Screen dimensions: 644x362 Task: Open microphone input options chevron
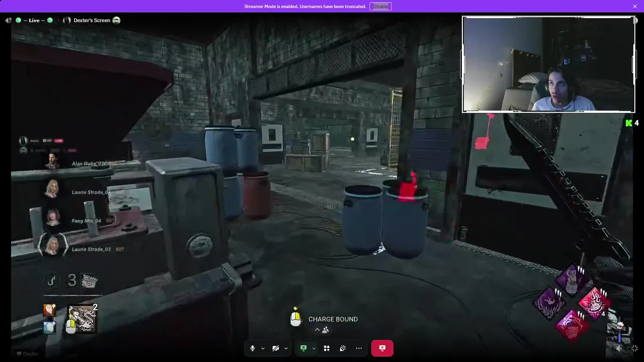[x=263, y=348]
